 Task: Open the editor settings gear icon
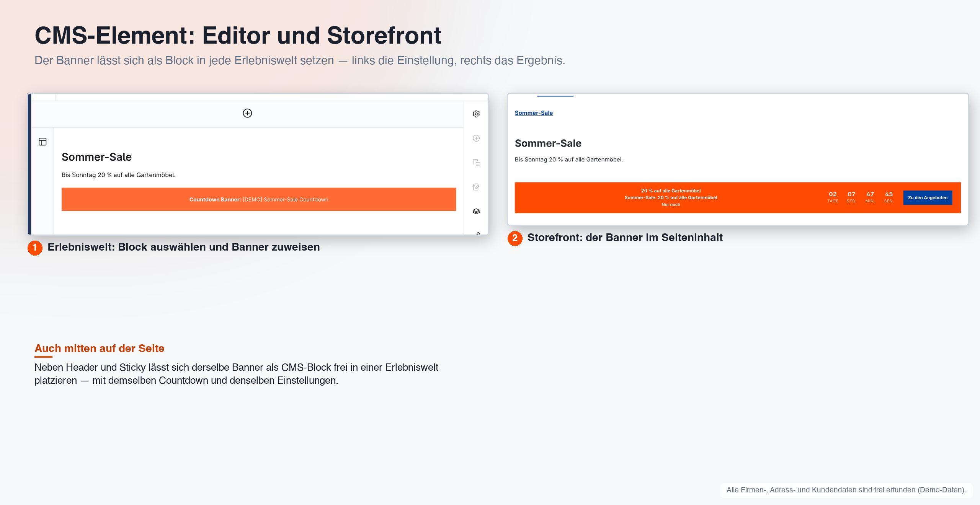476,114
